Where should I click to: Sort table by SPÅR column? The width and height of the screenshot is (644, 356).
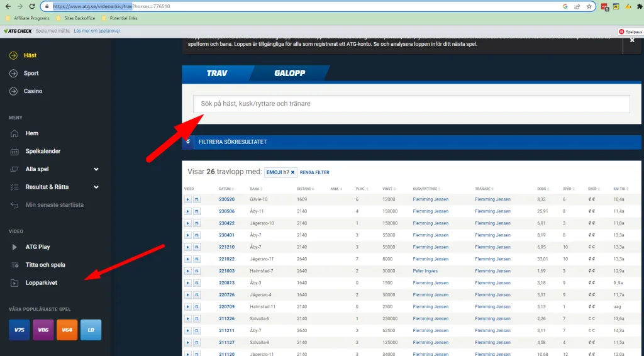(x=569, y=189)
